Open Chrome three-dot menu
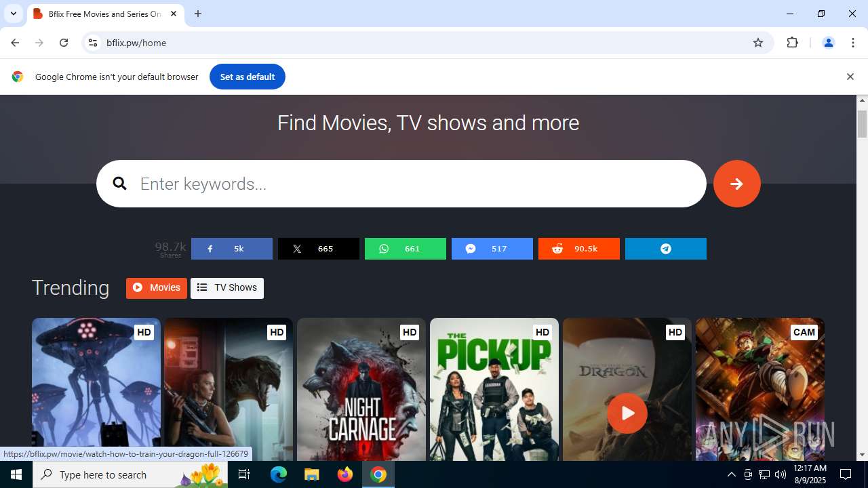The height and width of the screenshot is (488, 868). pos(853,43)
